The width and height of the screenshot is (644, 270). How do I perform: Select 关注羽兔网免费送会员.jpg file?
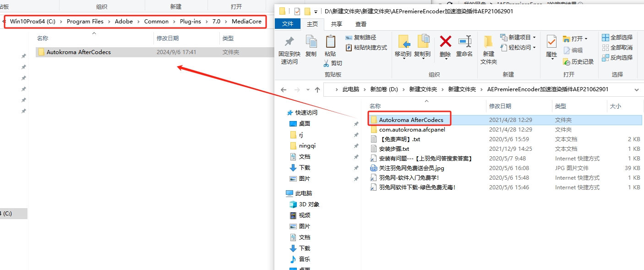click(506, 168)
